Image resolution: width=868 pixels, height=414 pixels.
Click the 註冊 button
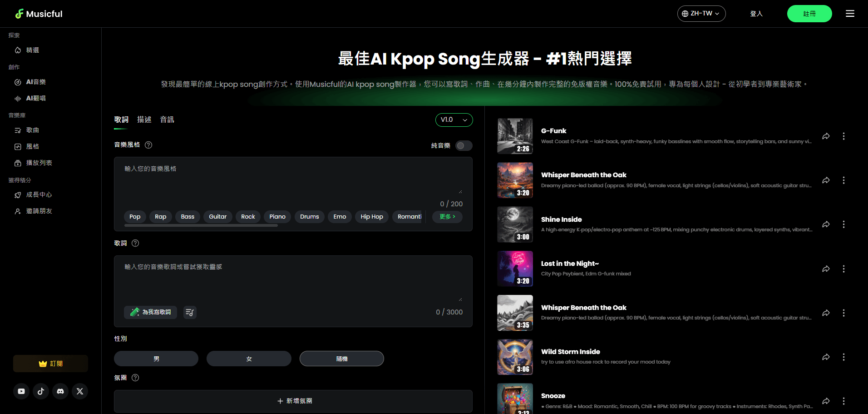809,13
